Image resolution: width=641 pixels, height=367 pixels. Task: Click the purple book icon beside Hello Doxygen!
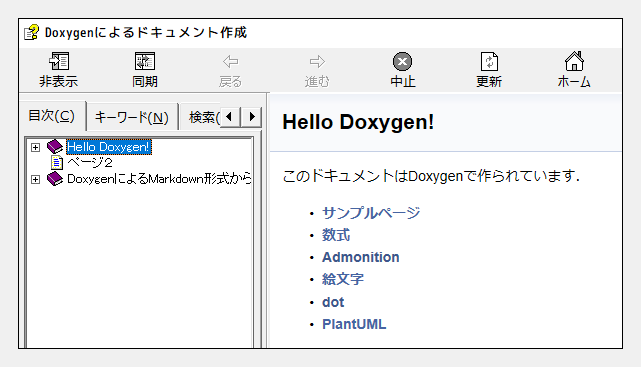click(x=55, y=146)
